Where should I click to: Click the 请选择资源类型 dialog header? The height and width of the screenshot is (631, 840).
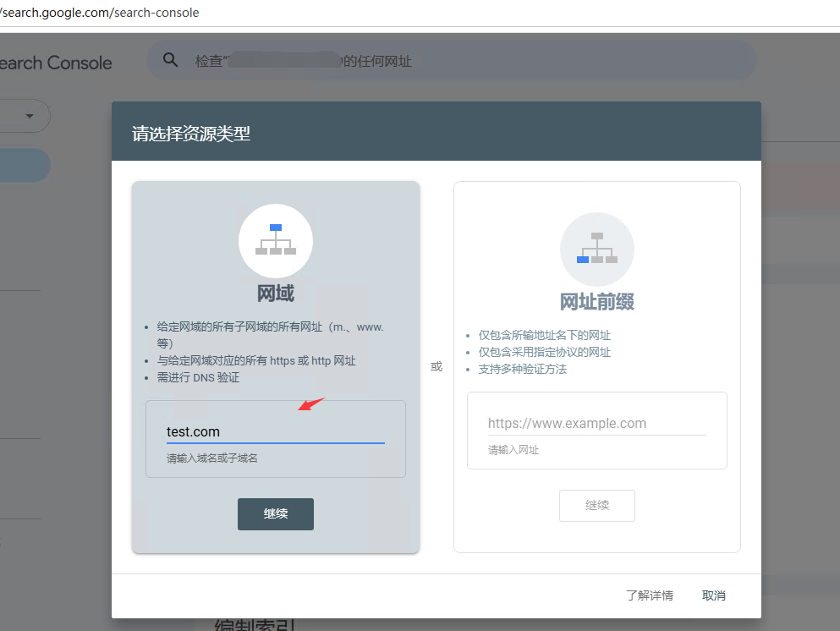coord(191,133)
